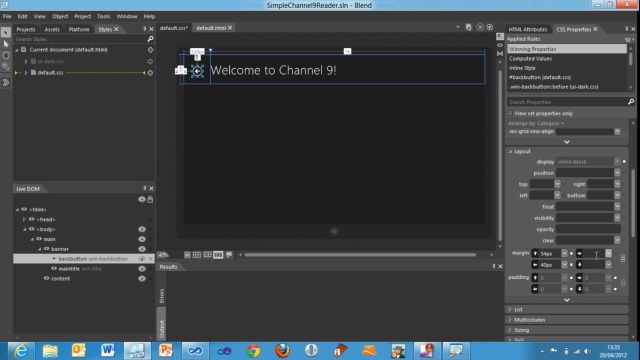The image size is (640, 360).
Task: Expand the List section
Action: point(510,309)
